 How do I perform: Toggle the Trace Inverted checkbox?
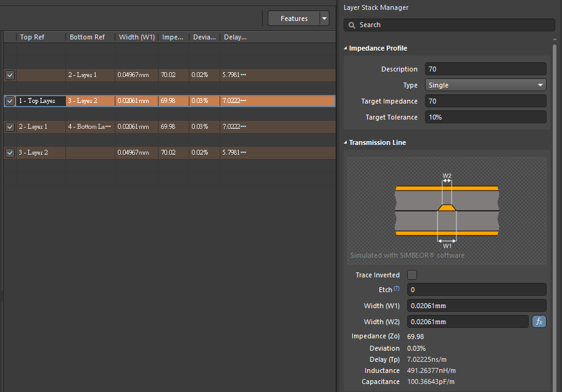[412, 275]
